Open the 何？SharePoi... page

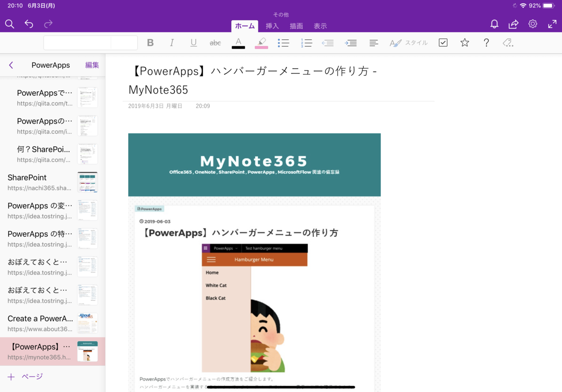52,154
